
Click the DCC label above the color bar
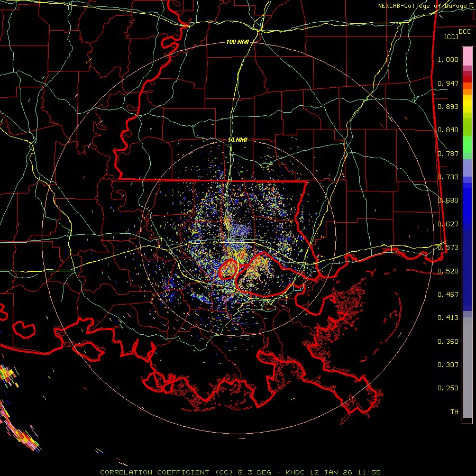pyautogui.click(x=464, y=32)
